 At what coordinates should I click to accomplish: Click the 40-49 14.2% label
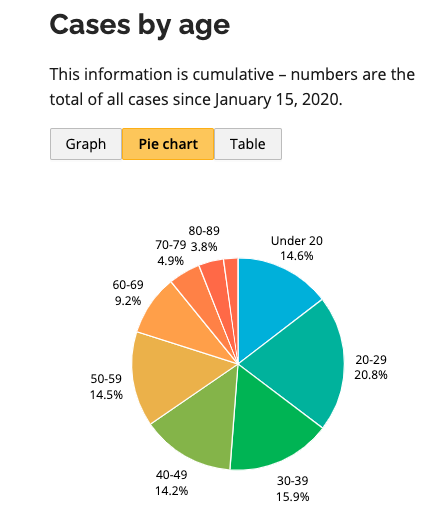tap(171, 483)
